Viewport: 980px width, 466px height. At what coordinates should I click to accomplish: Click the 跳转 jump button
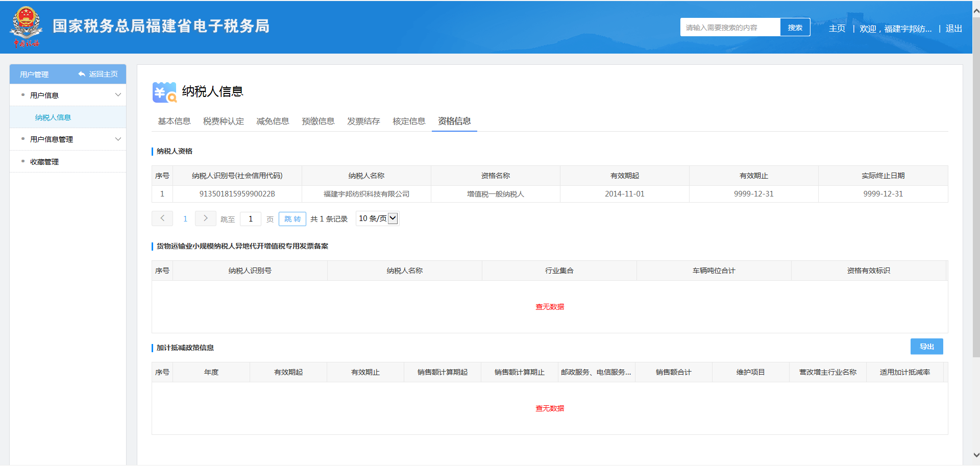pos(292,219)
